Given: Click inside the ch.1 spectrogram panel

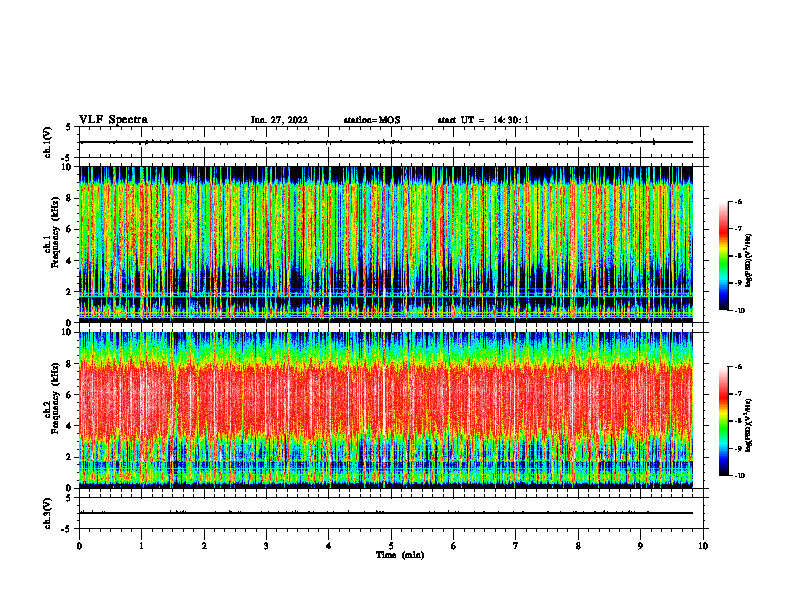Looking at the screenshot, I should [386, 244].
